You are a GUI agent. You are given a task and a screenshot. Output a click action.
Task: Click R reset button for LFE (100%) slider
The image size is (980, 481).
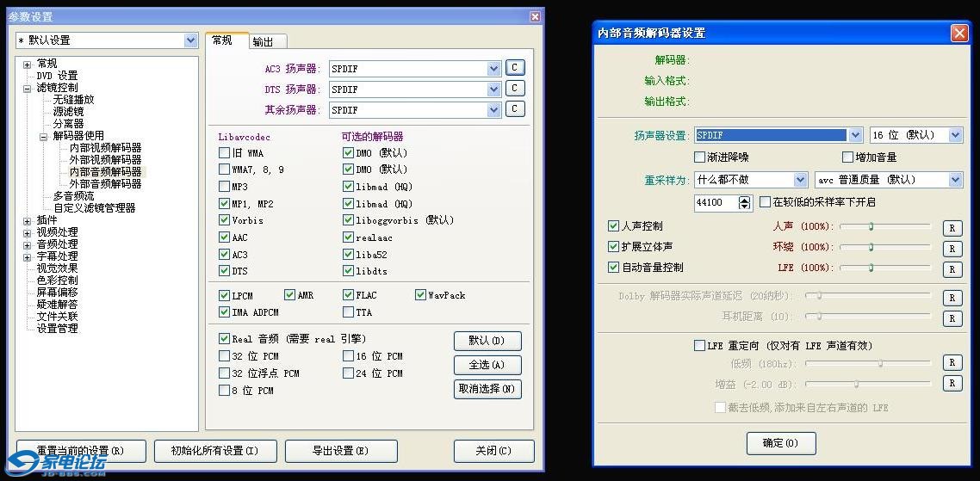click(x=952, y=269)
